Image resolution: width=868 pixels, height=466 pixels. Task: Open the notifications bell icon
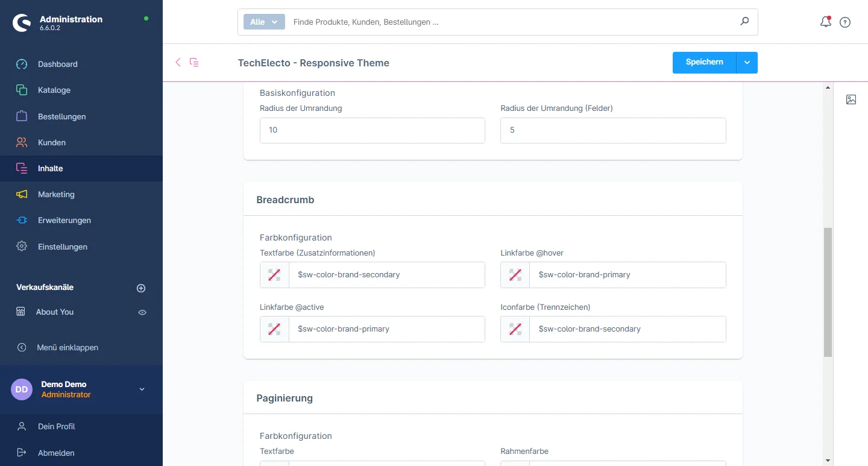pyautogui.click(x=826, y=22)
